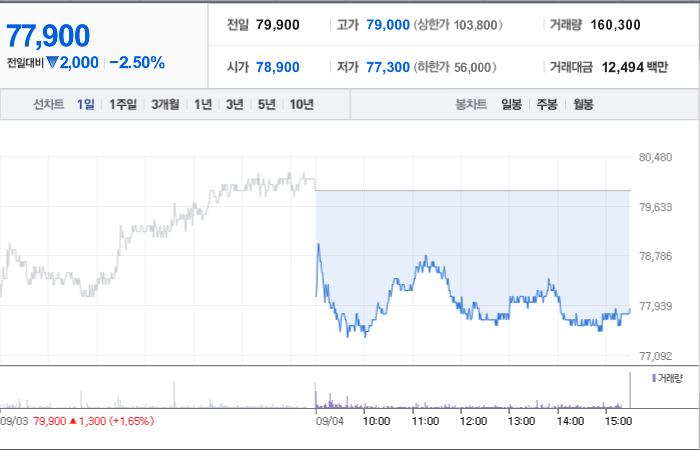Click the current price 77,900
Viewport: 700px width, 450px height.
pos(48,36)
